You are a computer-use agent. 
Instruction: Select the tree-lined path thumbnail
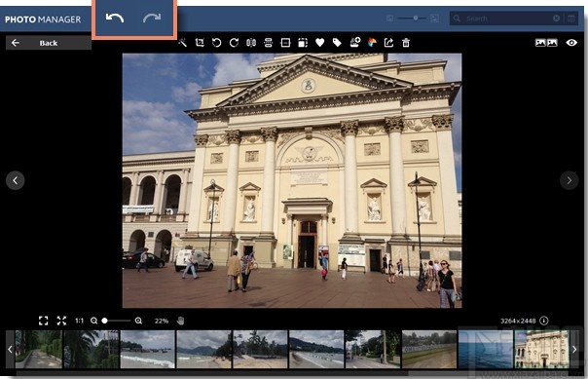[39, 349]
